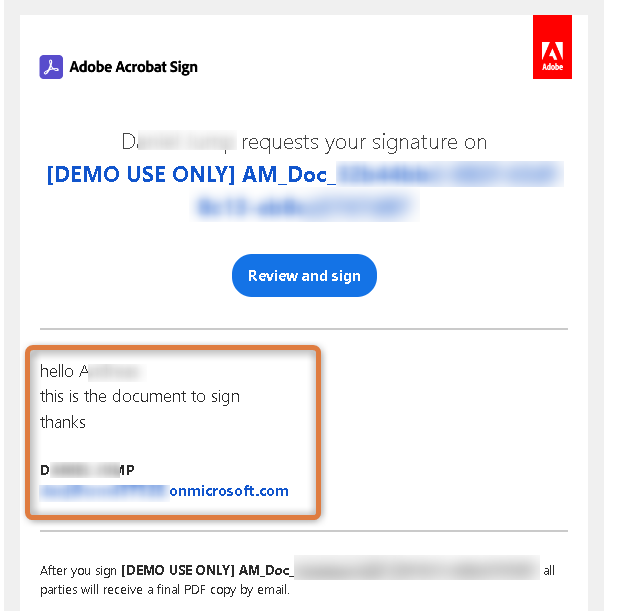Click 'this is the document to sign' text
The width and height of the screenshot is (617, 611).
(140, 396)
